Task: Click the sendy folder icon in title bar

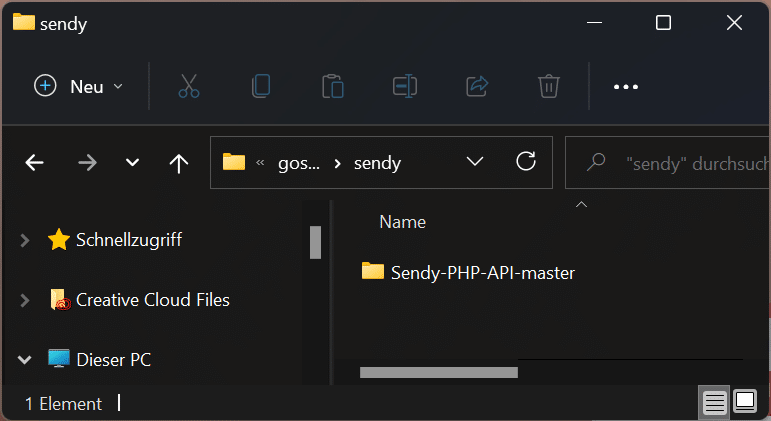Action: (24, 22)
